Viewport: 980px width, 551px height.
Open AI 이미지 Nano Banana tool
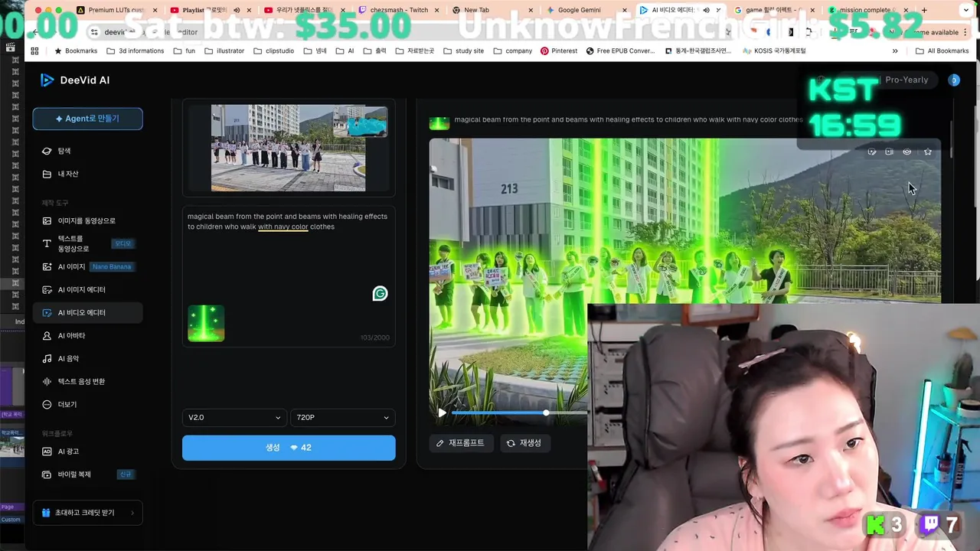(x=87, y=266)
